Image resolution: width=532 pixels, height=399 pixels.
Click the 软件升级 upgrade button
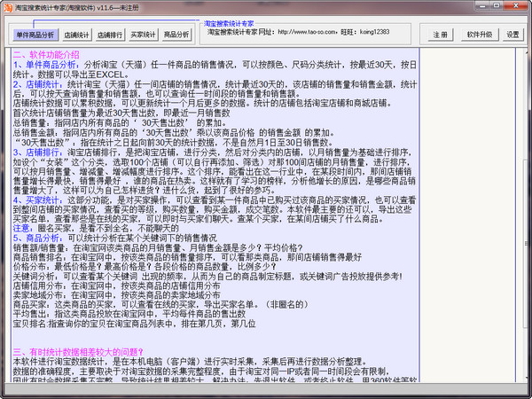point(480,35)
